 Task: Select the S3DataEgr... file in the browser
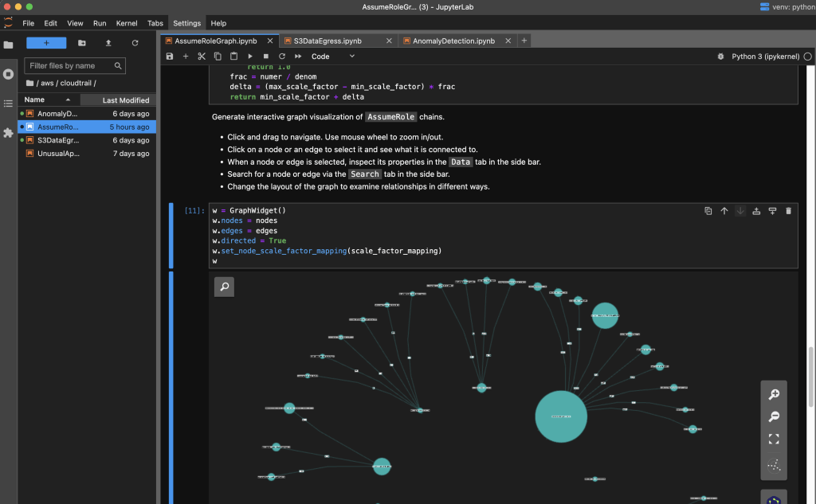point(87,140)
